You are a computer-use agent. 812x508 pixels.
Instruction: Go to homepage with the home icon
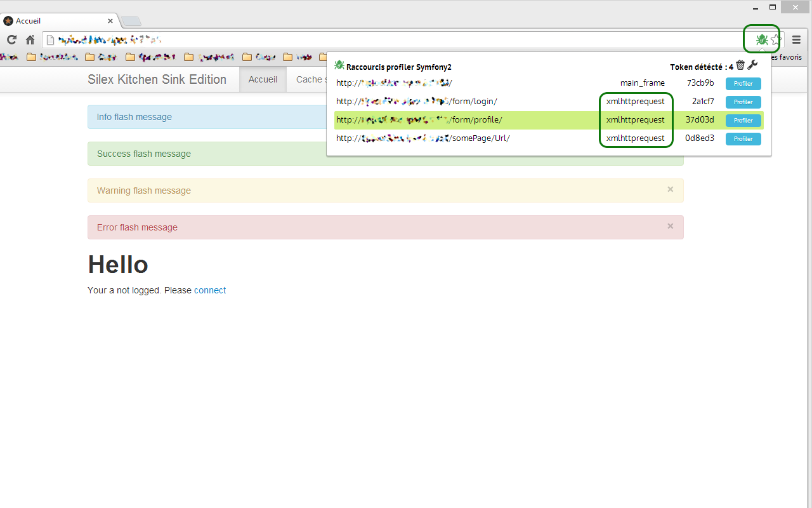point(30,39)
